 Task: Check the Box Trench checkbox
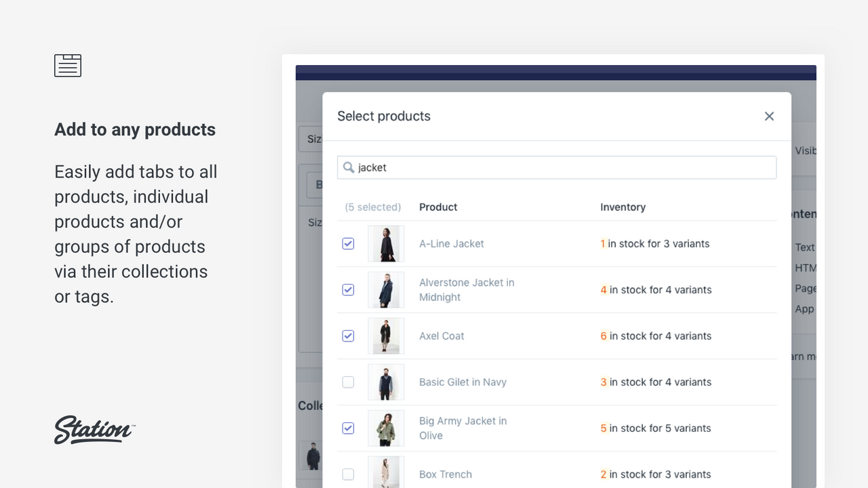pos(348,474)
